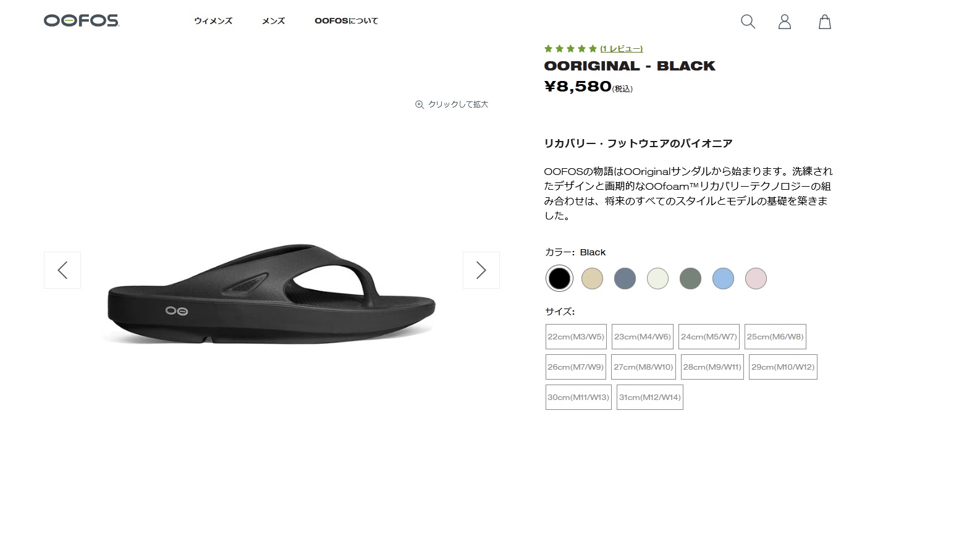
Task: Pick the light blue color swatch
Action: pos(723,279)
